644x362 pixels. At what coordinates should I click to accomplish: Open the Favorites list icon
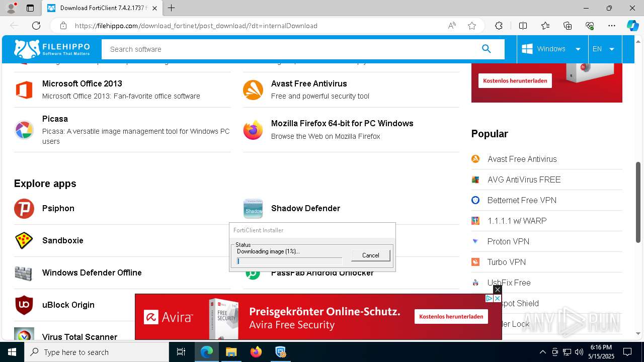tap(545, 26)
